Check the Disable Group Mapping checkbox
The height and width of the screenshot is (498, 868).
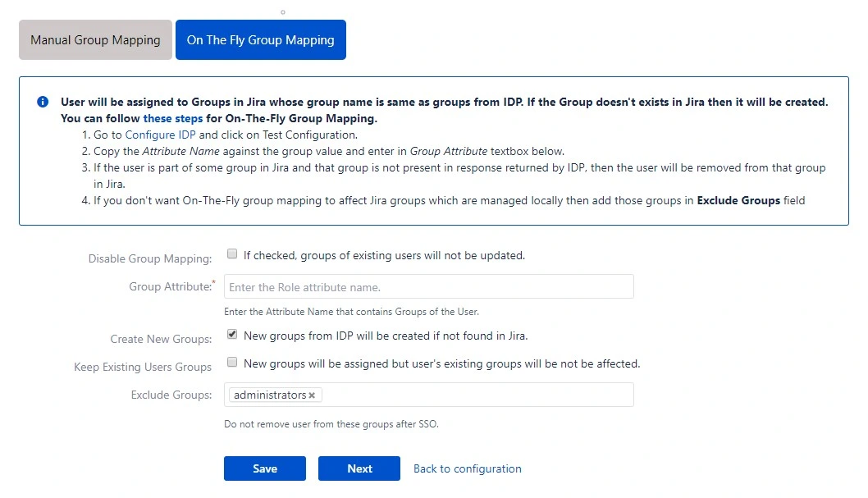click(x=232, y=254)
